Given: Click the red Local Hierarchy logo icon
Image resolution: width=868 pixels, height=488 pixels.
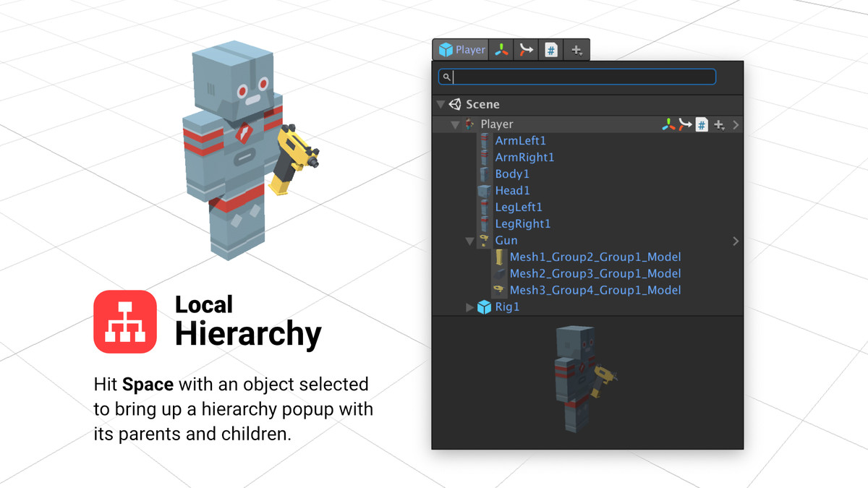Looking at the screenshot, I should pyautogui.click(x=125, y=322).
